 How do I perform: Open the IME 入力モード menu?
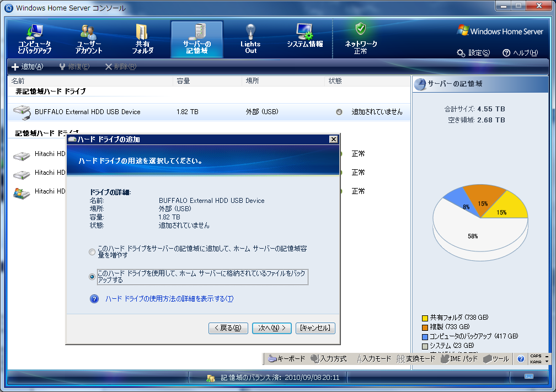click(x=374, y=359)
